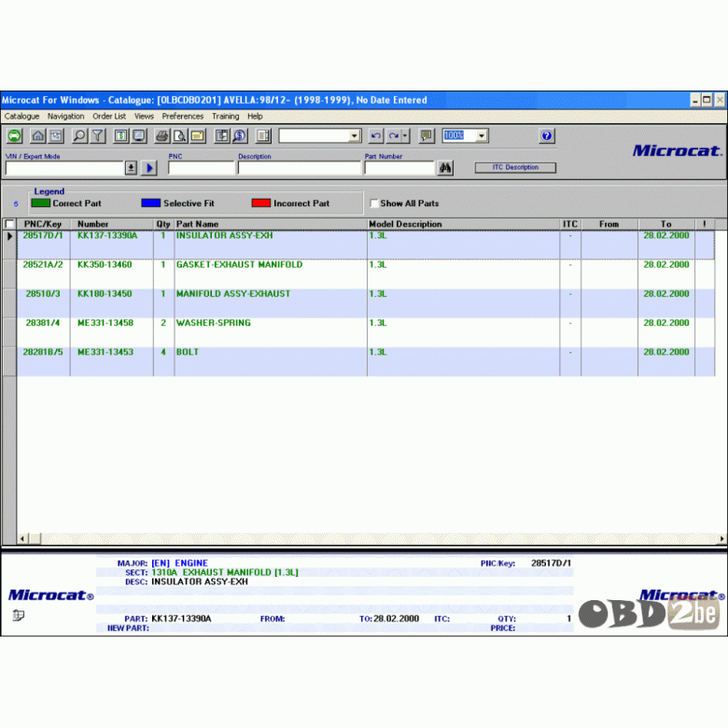The image size is (728, 728).
Task: Click the red Incorrect Part legend swatch
Action: pyautogui.click(x=261, y=203)
